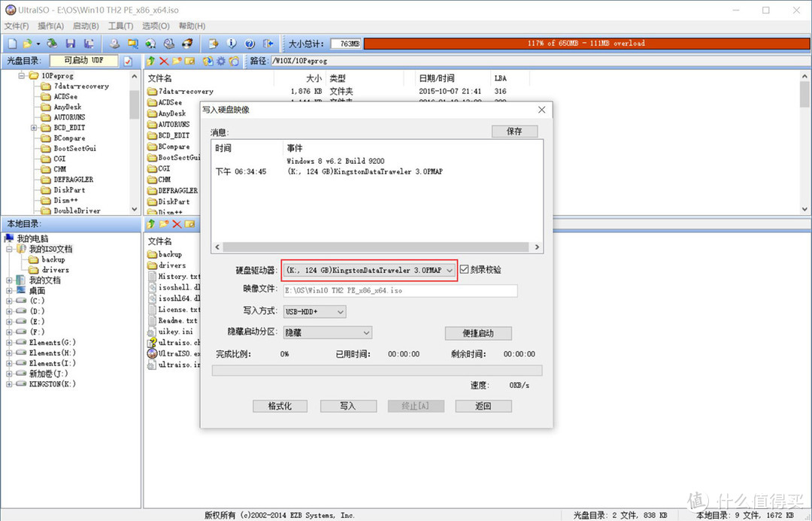Click the New folder icon in image pane toolbar
This screenshot has height=521, width=812.
coord(177,61)
